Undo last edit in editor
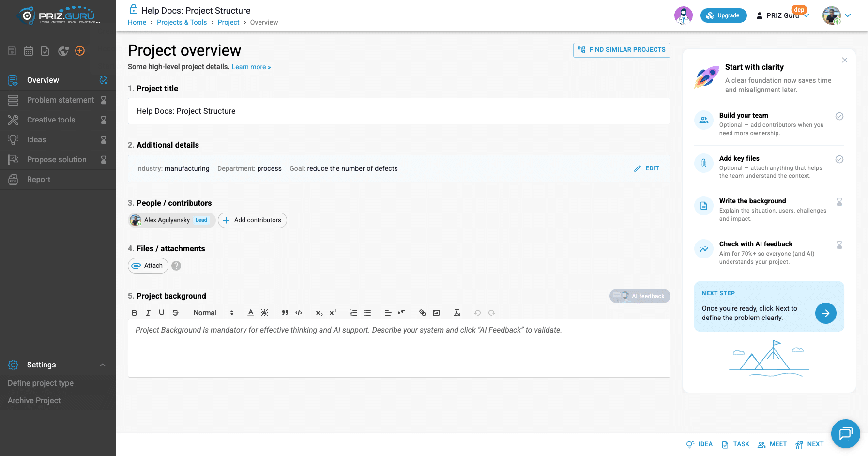 (477, 313)
